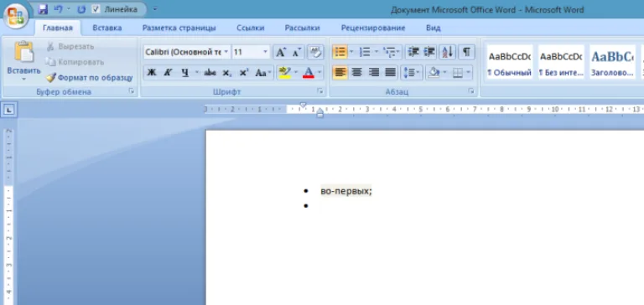Toggle superscript formatting
This screenshot has width=644, height=305.
(x=244, y=73)
